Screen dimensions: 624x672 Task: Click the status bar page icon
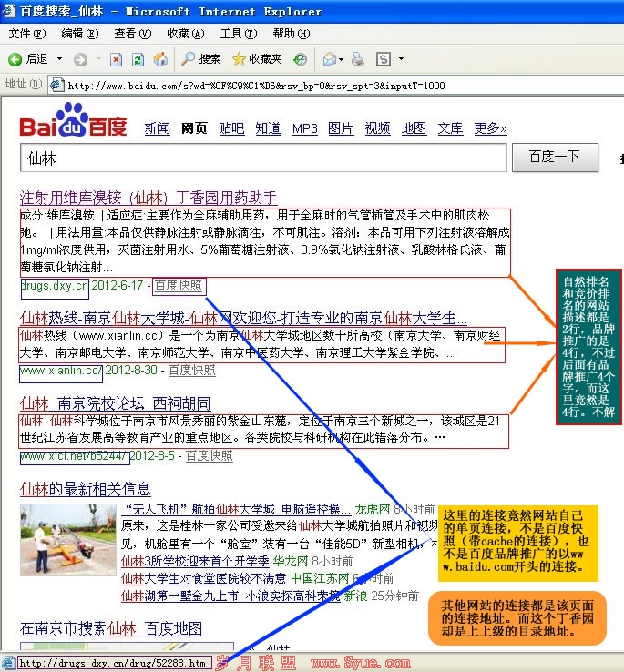pos(8,663)
